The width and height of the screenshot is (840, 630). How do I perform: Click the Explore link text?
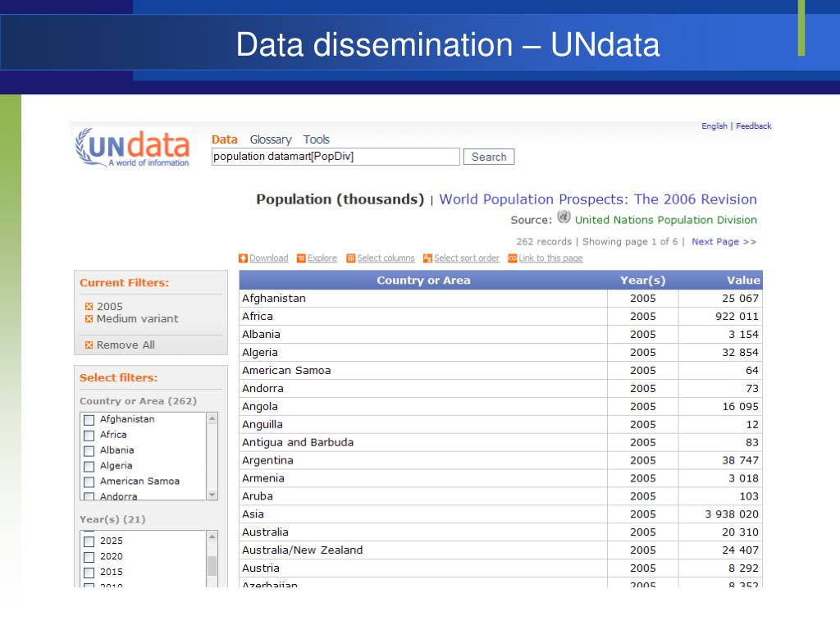[322, 258]
